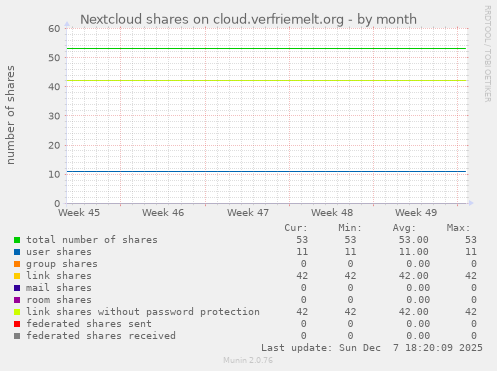The width and height of the screenshot is (497, 371).
Task: Click the 11.00 average for user shares
Action: click(414, 252)
